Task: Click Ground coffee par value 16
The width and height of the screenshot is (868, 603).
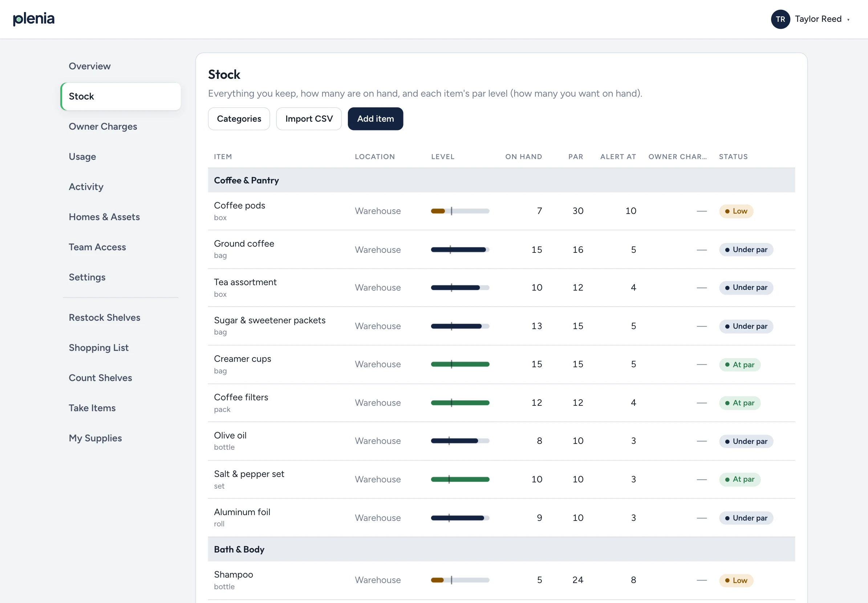Action: click(578, 250)
